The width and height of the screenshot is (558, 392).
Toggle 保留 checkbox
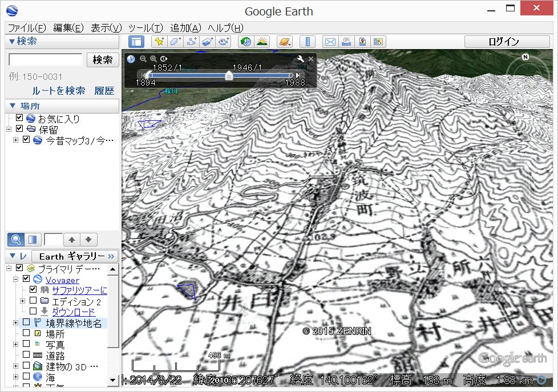click(19, 128)
